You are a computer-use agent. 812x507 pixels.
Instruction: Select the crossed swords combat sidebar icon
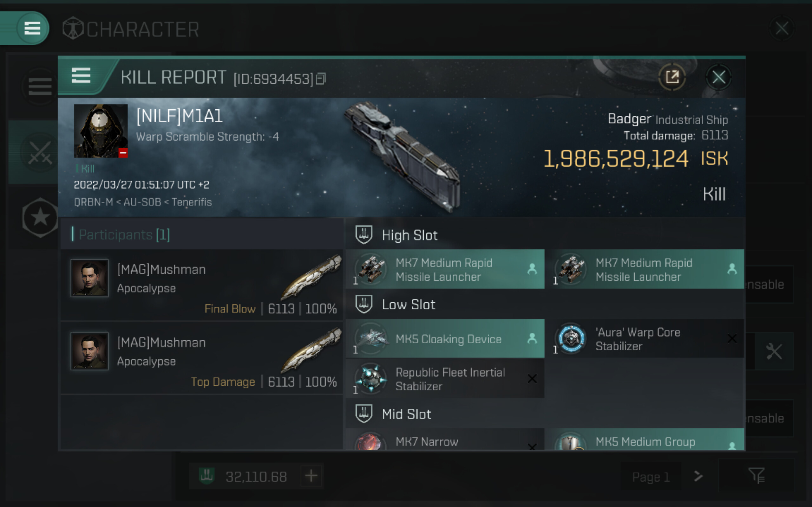point(40,152)
